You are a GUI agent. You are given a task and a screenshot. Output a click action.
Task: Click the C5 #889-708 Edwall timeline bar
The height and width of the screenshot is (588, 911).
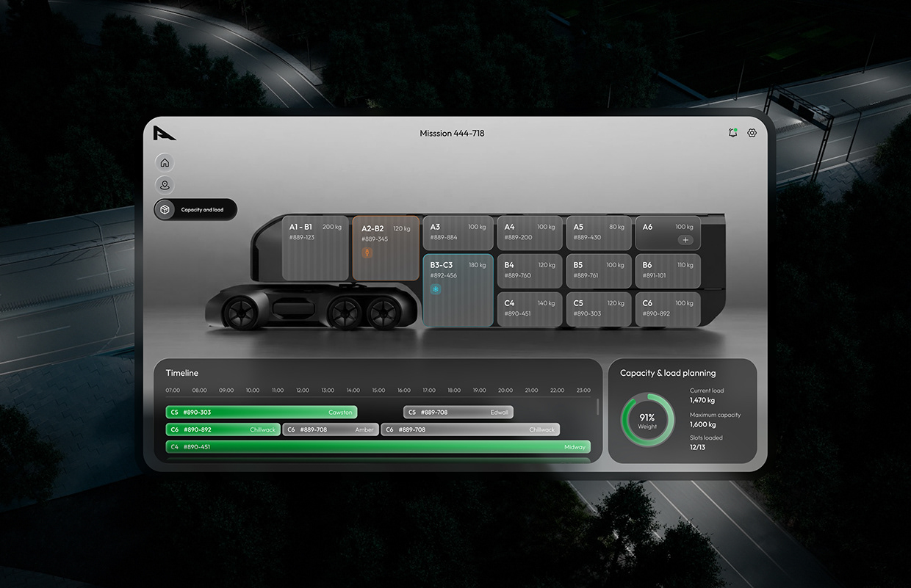coord(458,413)
